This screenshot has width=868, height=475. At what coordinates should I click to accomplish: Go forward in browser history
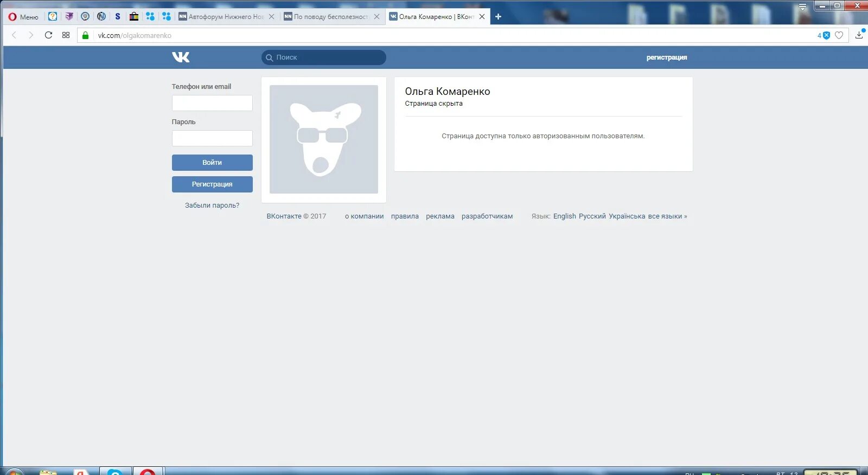31,35
